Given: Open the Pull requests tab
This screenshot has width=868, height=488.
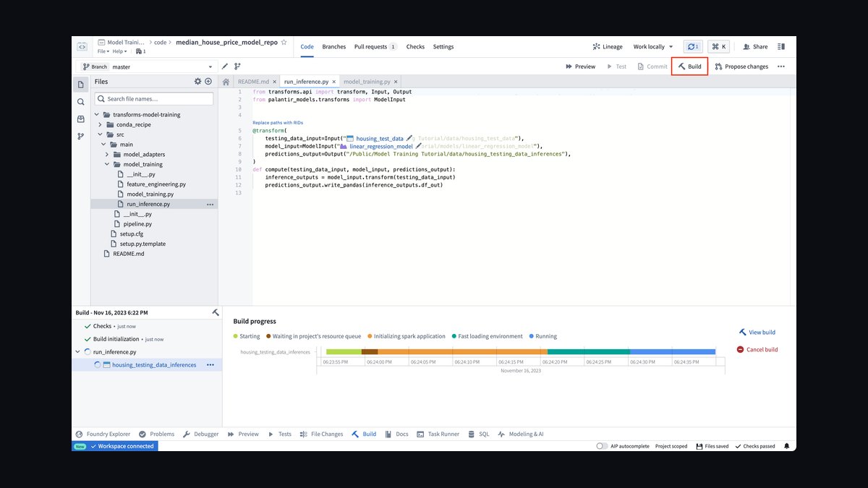Looking at the screenshot, I should (375, 46).
